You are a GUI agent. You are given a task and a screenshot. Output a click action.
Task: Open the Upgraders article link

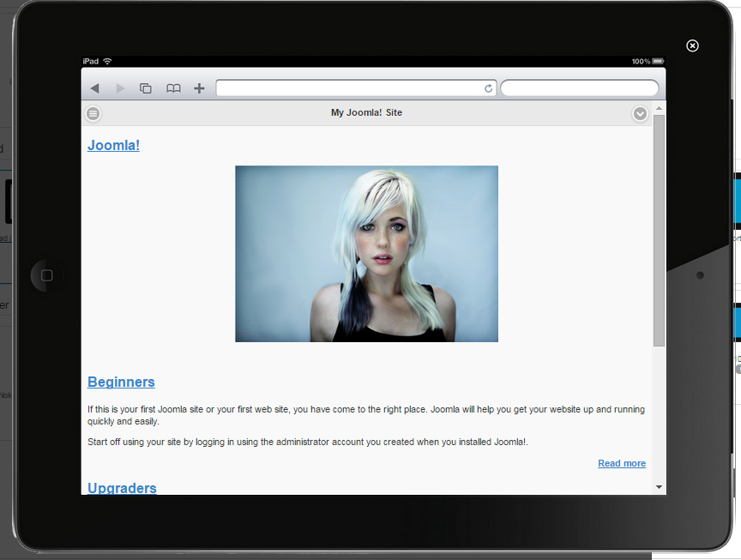pos(122,487)
